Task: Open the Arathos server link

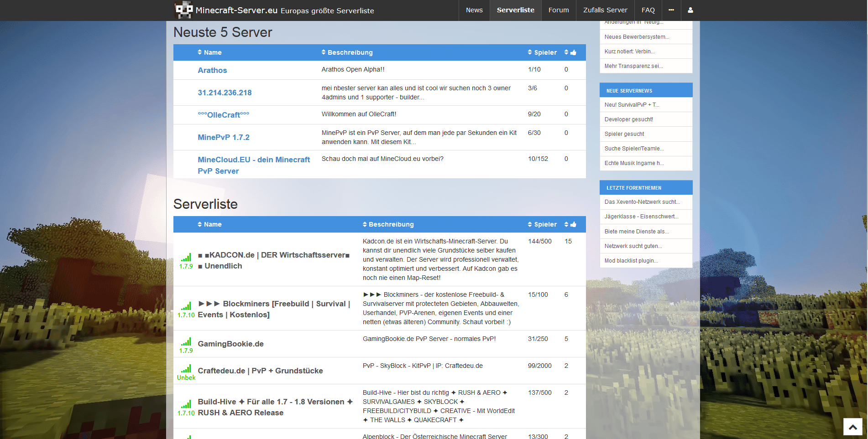Action: [x=212, y=70]
